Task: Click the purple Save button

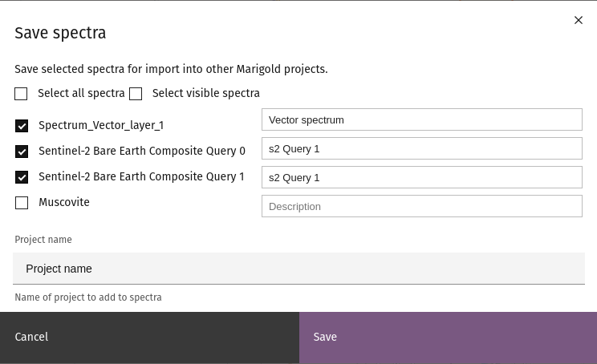Action: pos(448,338)
